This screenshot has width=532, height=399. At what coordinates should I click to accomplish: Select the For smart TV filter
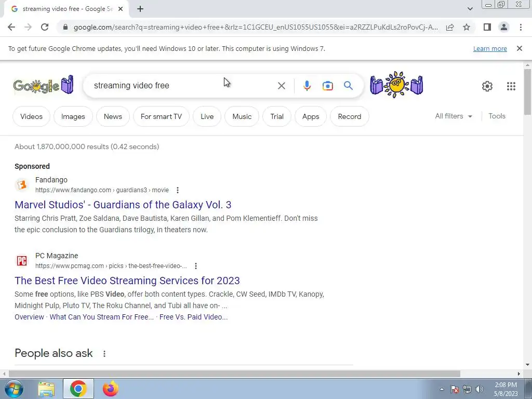coord(161,116)
